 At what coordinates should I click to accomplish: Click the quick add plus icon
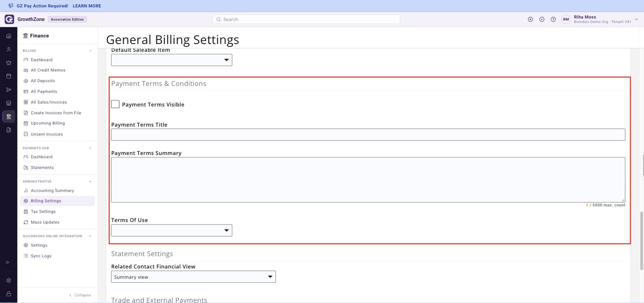(x=530, y=19)
